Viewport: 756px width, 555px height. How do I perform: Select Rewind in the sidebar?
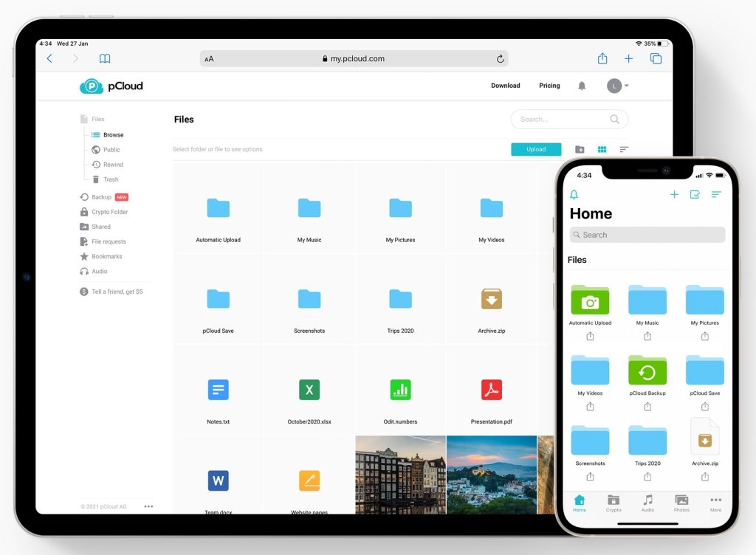(113, 165)
